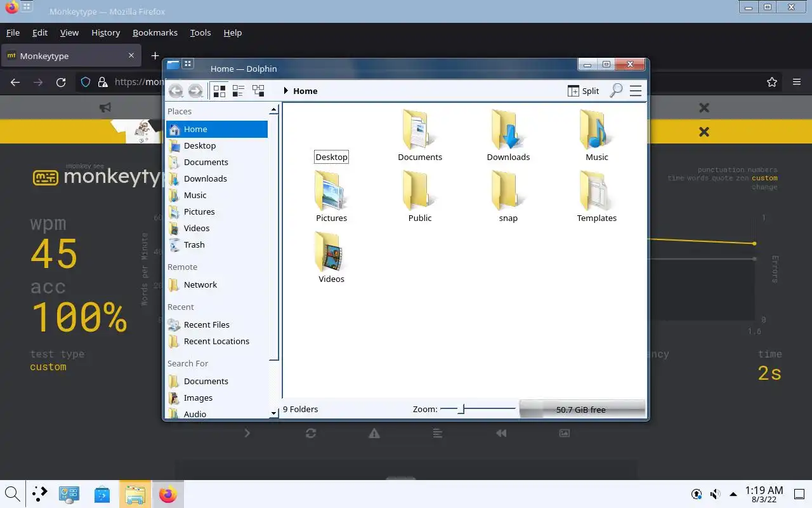Select the Public folder icon
Viewport: 812px width, 508px height.
coord(418,190)
